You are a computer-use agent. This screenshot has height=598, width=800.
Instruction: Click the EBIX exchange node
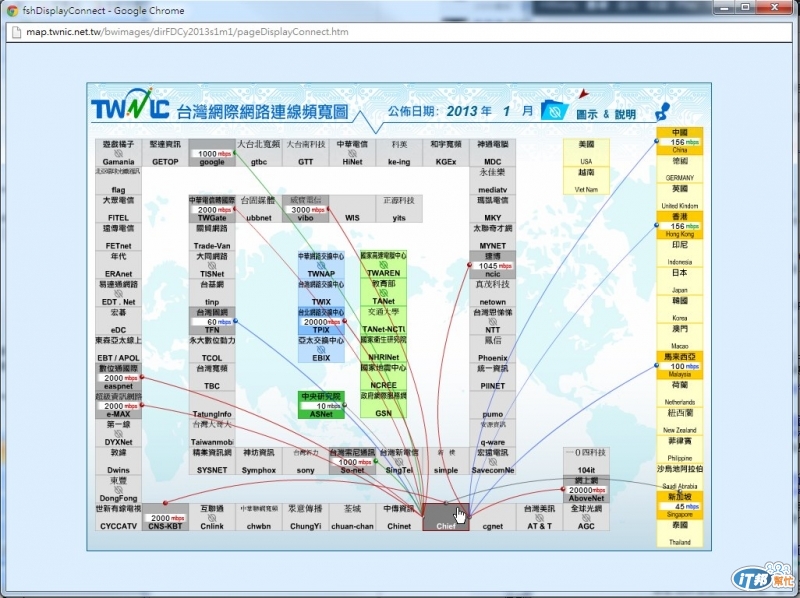(321, 348)
